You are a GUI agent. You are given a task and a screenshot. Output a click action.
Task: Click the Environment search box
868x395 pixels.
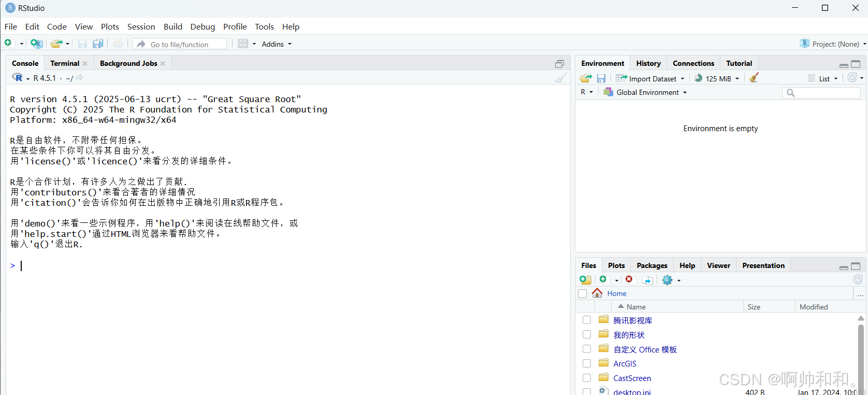[821, 93]
